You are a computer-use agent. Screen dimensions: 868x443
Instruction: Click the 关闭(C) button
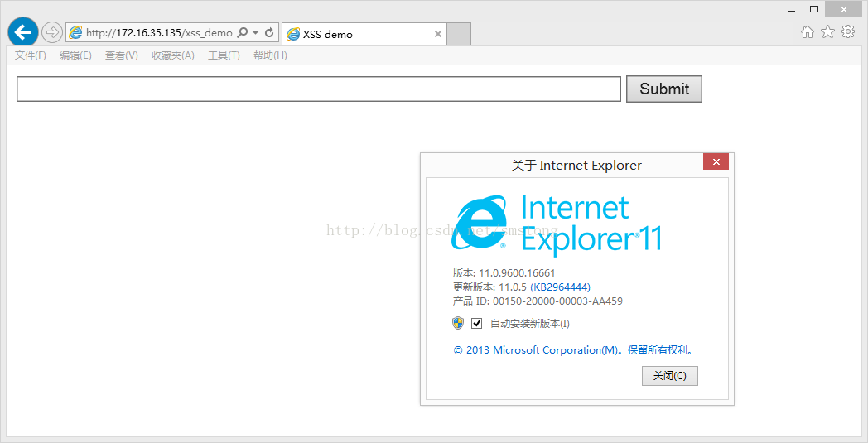click(670, 376)
